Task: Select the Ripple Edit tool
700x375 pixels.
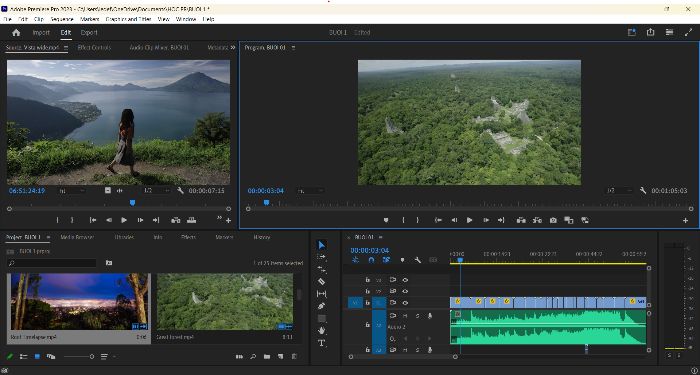Action: pyautogui.click(x=321, y=269)
